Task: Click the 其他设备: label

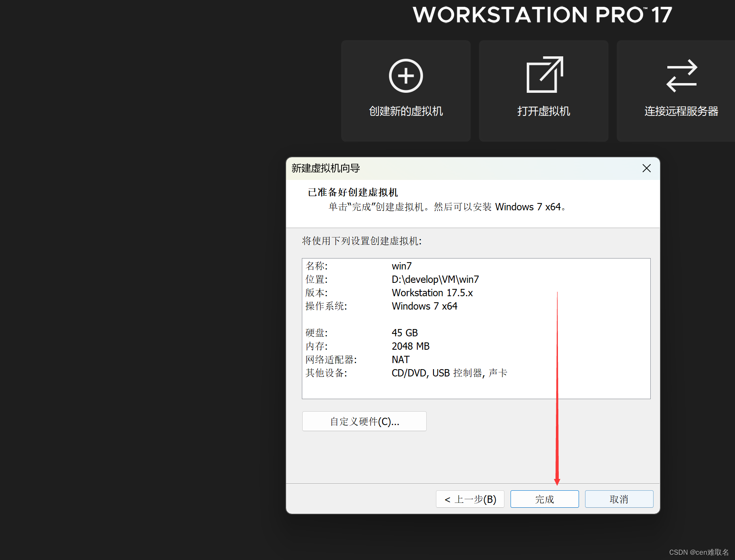Action: tap(326, 373)
